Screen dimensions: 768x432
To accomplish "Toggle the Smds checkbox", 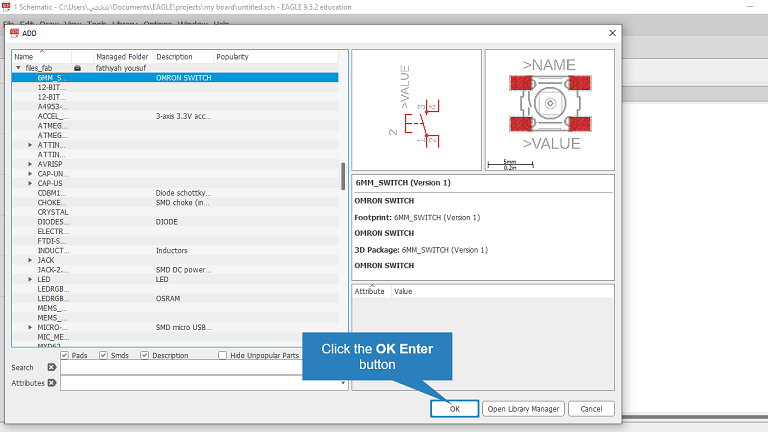I will 103,355.
